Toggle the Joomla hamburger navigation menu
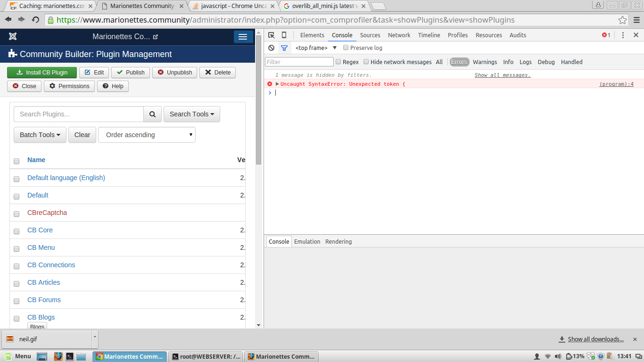Viewport: 644px width, 362px height. click(243, 37)
